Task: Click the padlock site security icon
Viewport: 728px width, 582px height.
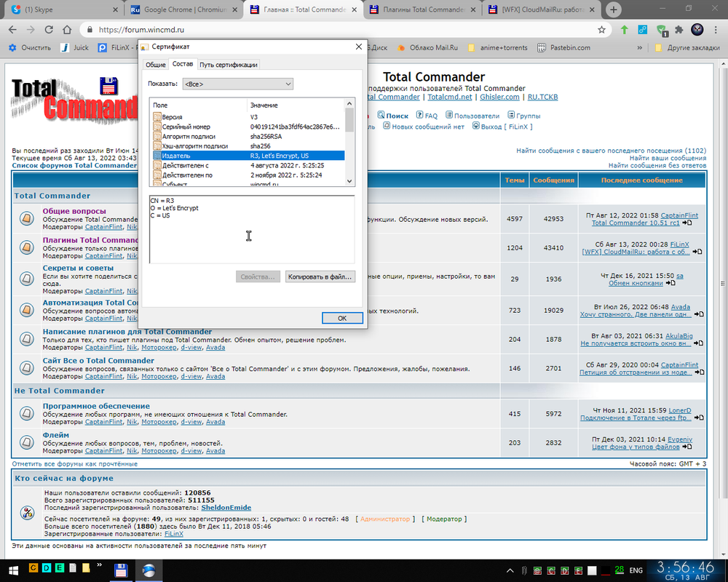Action: click(89, 30)
